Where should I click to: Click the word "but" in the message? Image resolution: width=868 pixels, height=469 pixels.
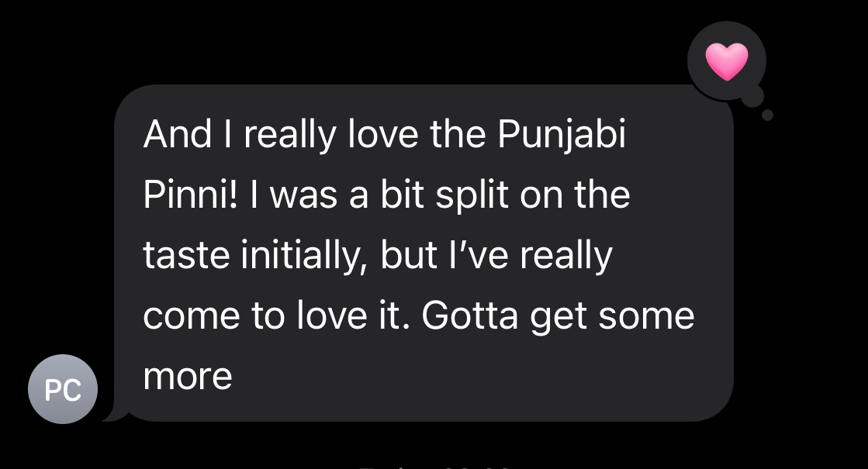(406, 256)
